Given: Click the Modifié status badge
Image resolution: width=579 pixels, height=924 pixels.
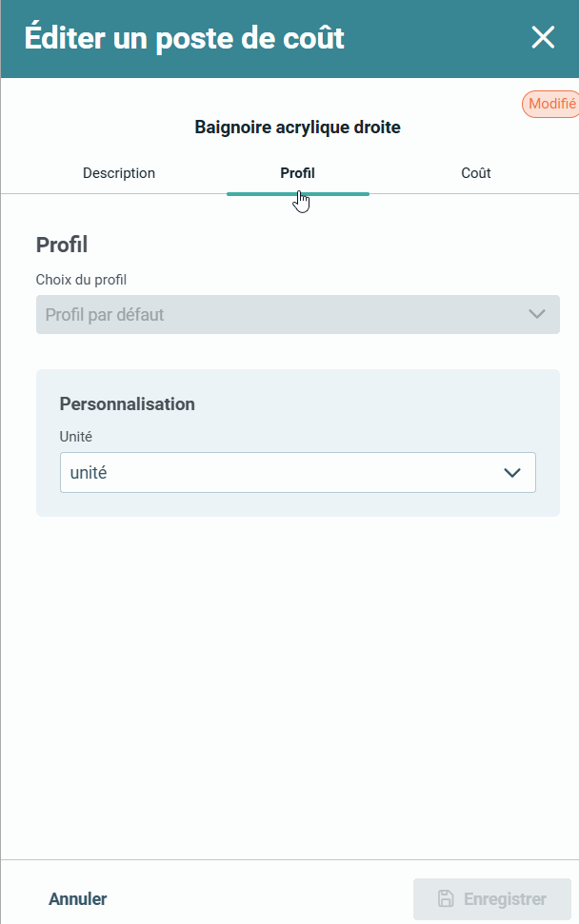Looking at the screenshot, I should click(550, 104).
